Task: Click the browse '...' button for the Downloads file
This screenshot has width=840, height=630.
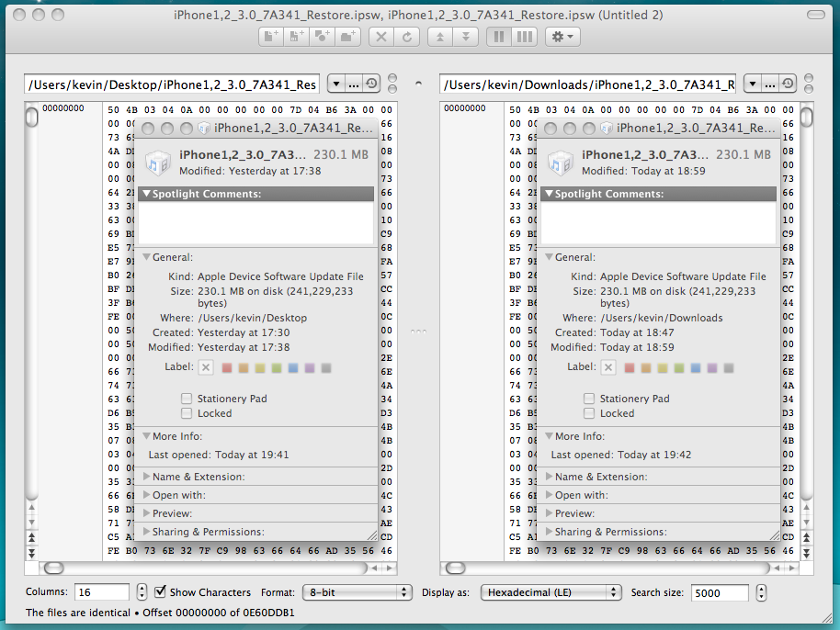Action: pyautogui.click(x=770, y=84)
